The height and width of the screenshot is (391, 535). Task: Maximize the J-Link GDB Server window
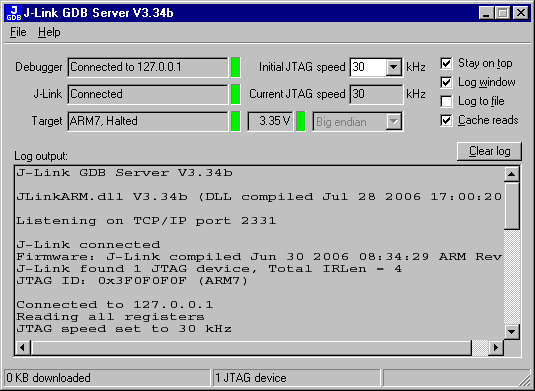[x=503, y=13]
